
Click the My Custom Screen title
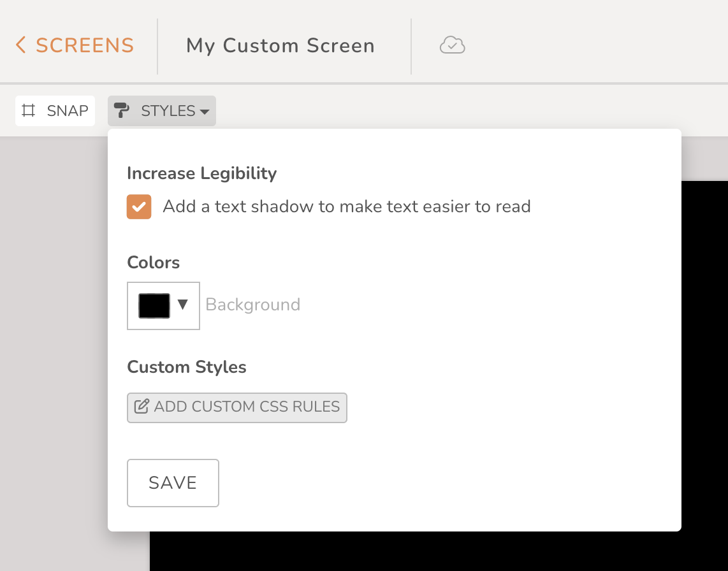click(x=280, y=45)
